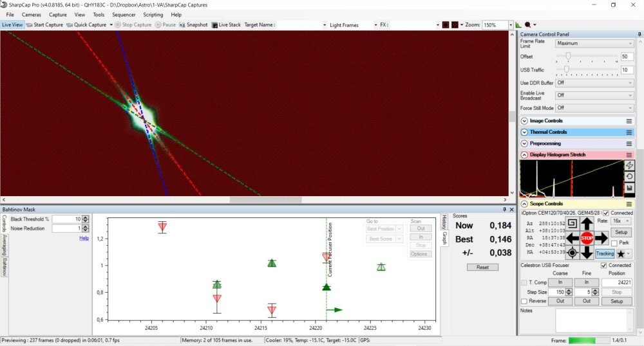Slew the mount right with the right arrow
Image resolution: width=644 pixels, height=346 pixels.
click(x=601, y=238)
